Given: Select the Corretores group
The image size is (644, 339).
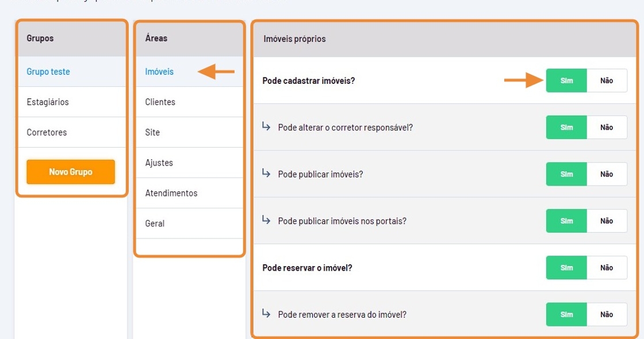Looking at the screenshot, I should coord(47,133).
